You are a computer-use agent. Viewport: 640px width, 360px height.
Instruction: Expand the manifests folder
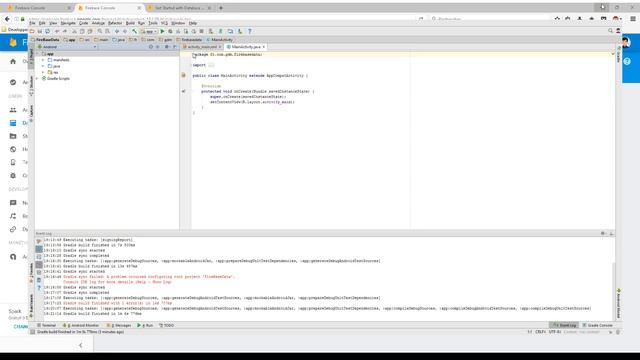click(x=43, y=60)
